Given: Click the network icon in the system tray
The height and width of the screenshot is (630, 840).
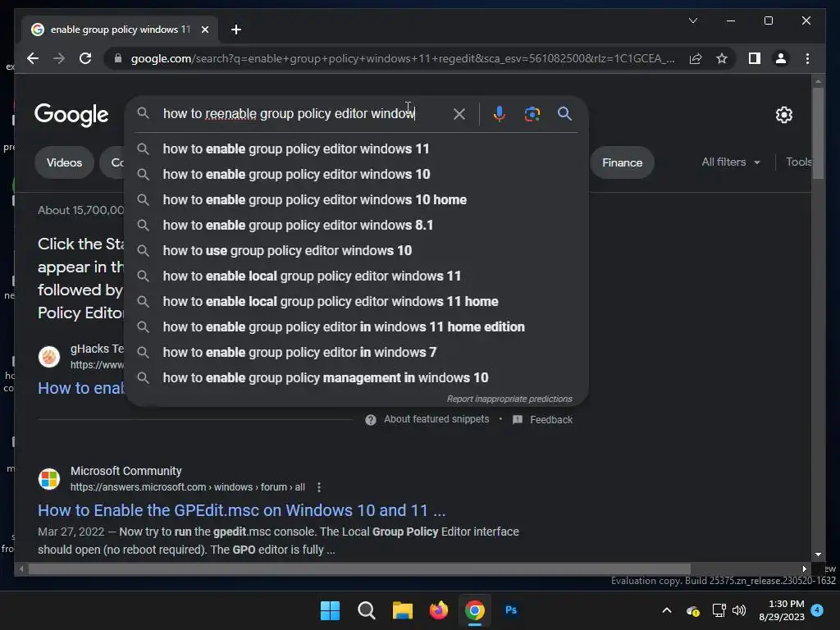Looking at the screenshot, I should click(719, 610).
